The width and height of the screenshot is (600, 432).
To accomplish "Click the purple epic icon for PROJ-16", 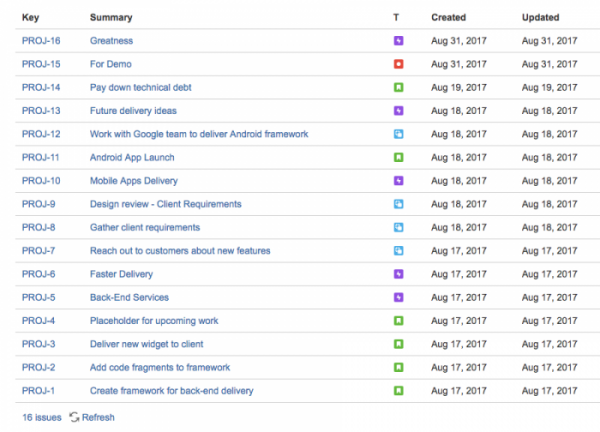I will (x=398, y=41).
